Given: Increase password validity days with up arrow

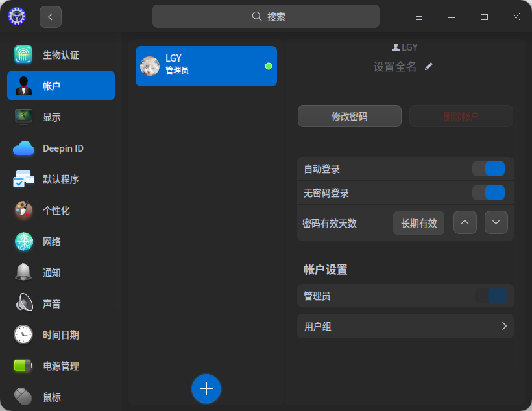Looking at the screenshot, I should click(465, 222).
